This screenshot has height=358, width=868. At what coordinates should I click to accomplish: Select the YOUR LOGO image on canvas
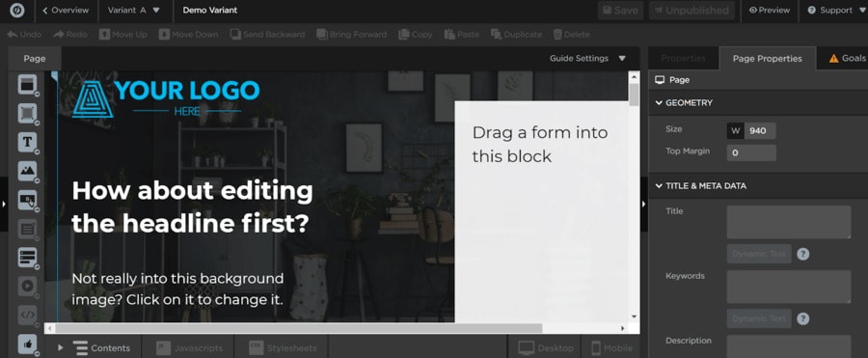click(x=166, y=98)
